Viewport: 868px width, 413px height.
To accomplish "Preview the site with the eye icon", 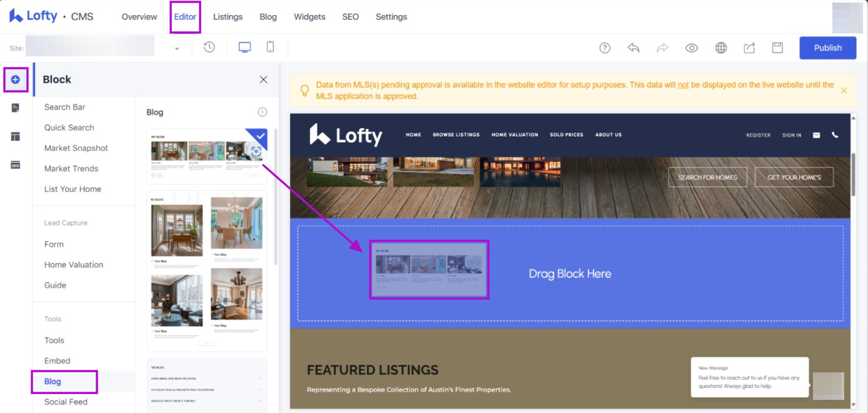I will pyautogui.click(x=691, y=48).
